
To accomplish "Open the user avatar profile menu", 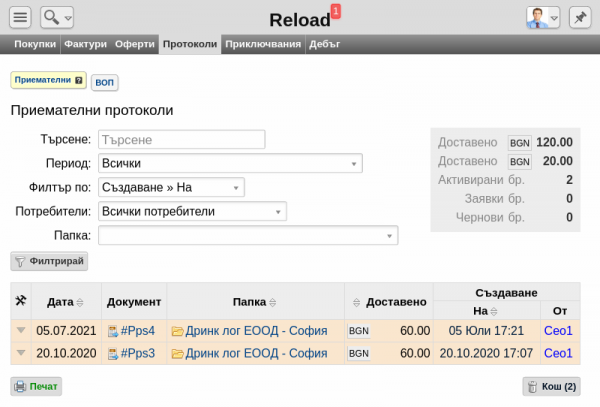I will [543, 17].
